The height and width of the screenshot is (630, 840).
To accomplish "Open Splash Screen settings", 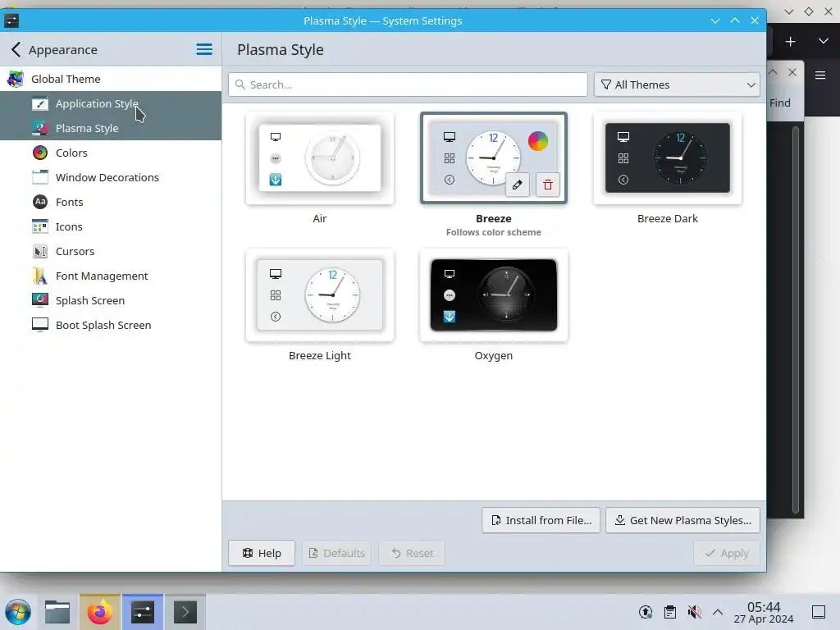I will click(x=111, y=300).
